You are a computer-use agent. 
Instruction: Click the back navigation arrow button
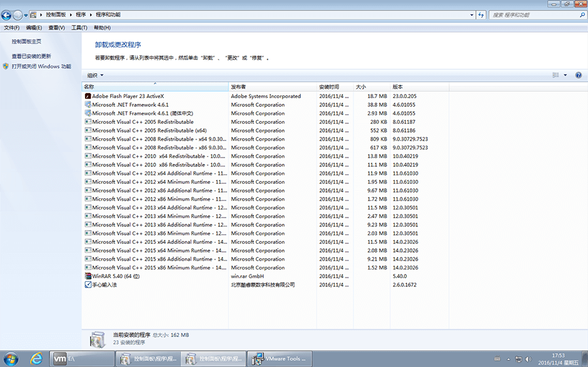point(6,15)
